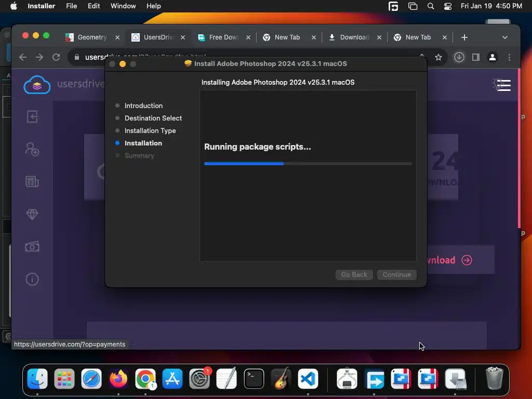Viewport: 532px width, 399px height.
Task: Open the Help menu
Action: point(154,6)
